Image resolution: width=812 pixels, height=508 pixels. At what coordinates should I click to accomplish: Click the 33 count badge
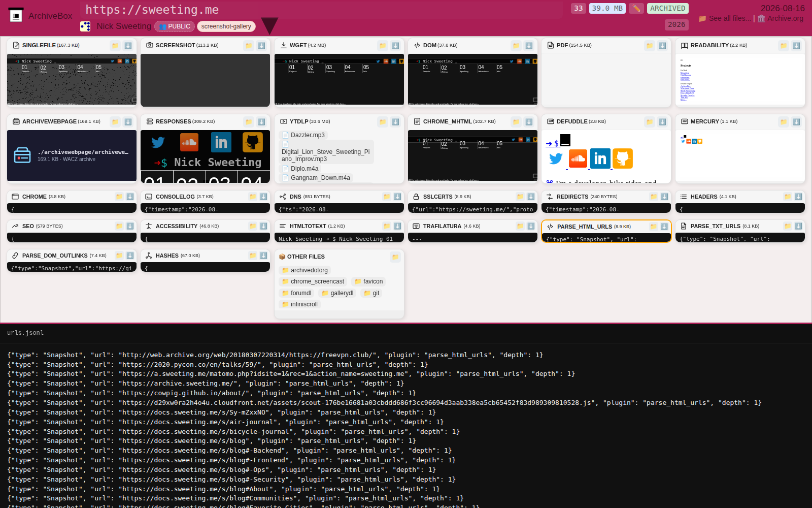click(x=579, y=8)
